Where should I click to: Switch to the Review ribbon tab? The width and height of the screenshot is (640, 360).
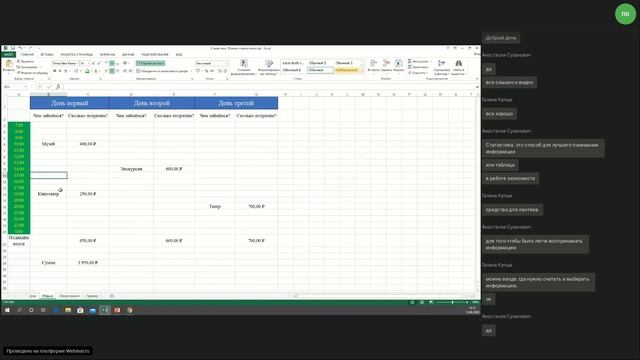point(155,54)
